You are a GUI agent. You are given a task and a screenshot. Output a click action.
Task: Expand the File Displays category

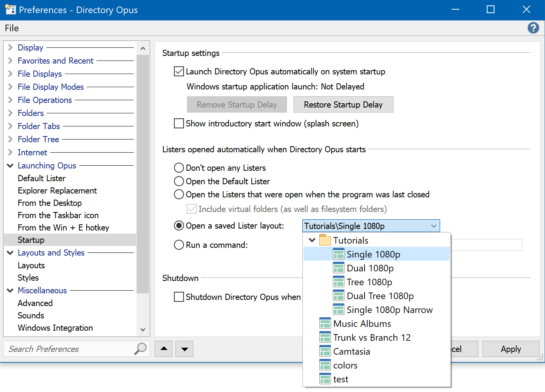tap(10, 74)
